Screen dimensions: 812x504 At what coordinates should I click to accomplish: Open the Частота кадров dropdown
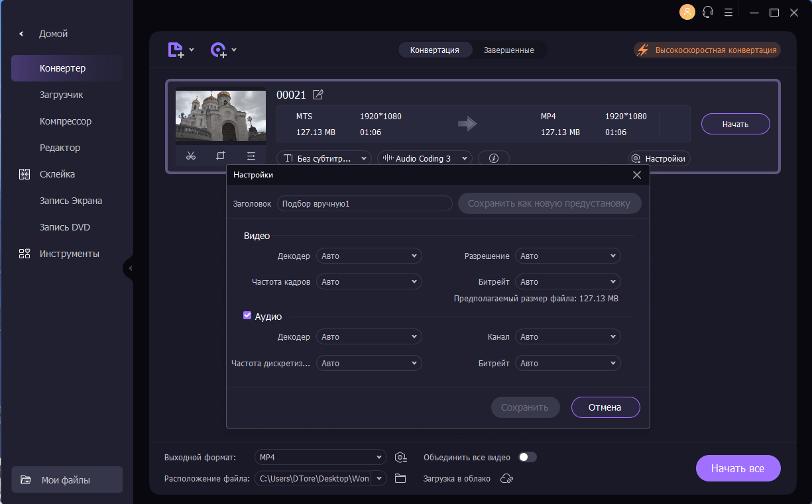pyautogui.click(x=369, y=281)
